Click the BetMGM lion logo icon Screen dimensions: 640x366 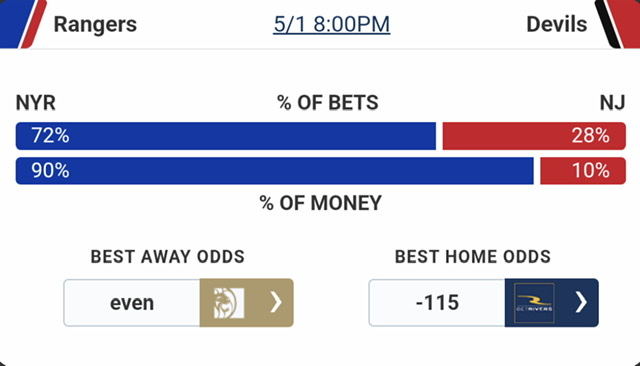(229, 303)
